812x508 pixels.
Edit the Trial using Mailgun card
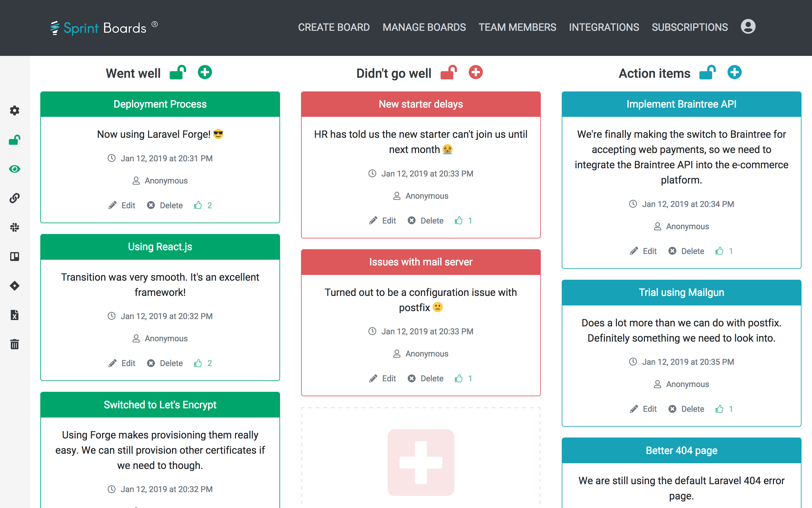[x=643, y=409]
